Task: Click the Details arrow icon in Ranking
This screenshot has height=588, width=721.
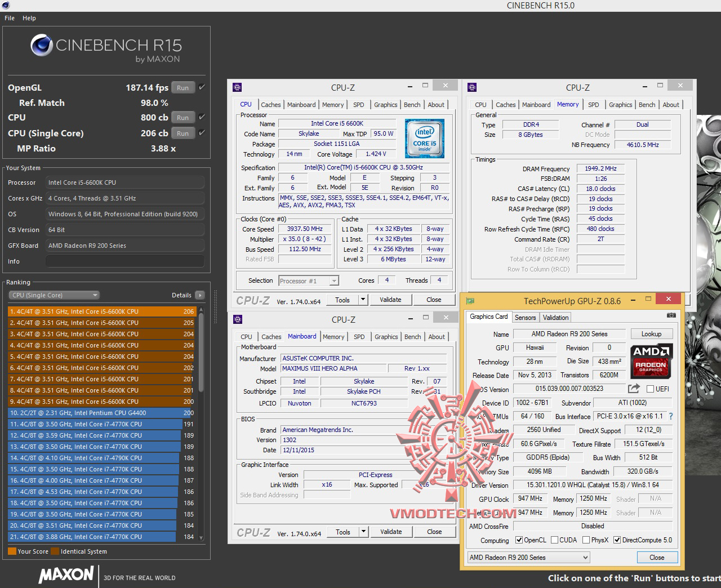Action: (199, 295)
